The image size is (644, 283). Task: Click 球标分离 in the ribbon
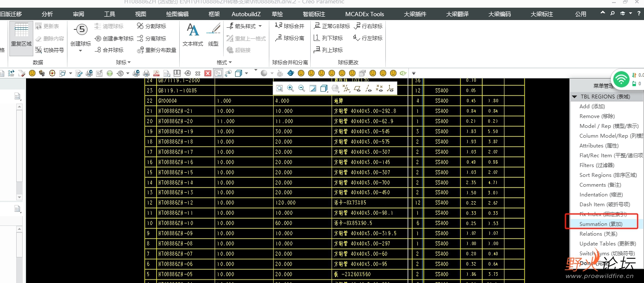pos(290,38)
